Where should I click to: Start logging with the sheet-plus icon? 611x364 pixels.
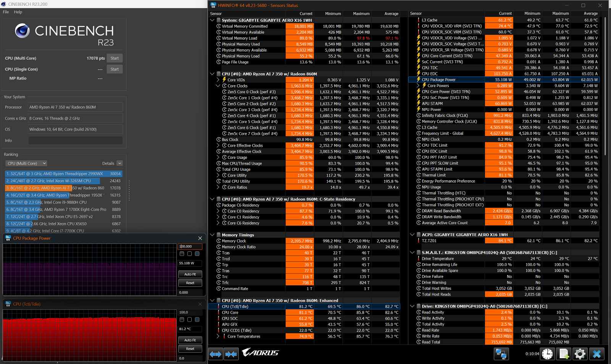coord(564,354)
